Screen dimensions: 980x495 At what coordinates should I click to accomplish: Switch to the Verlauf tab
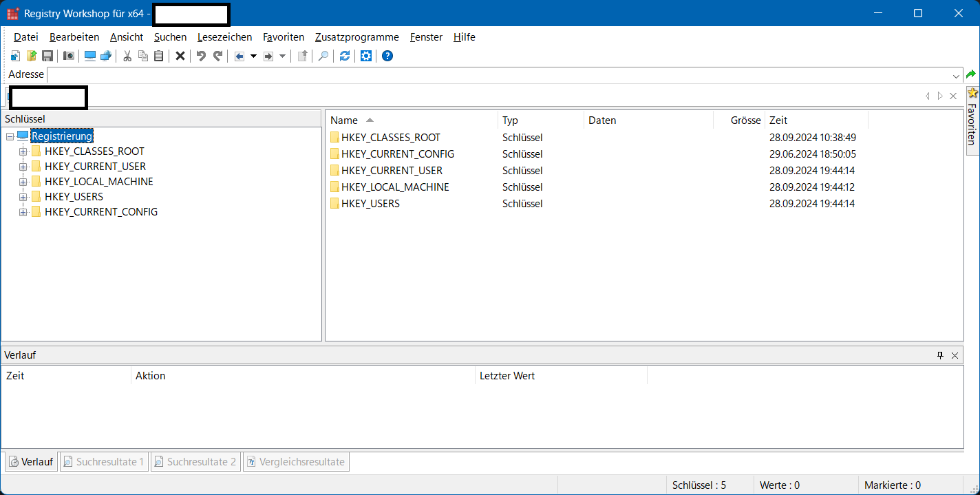tap(31, 462)
